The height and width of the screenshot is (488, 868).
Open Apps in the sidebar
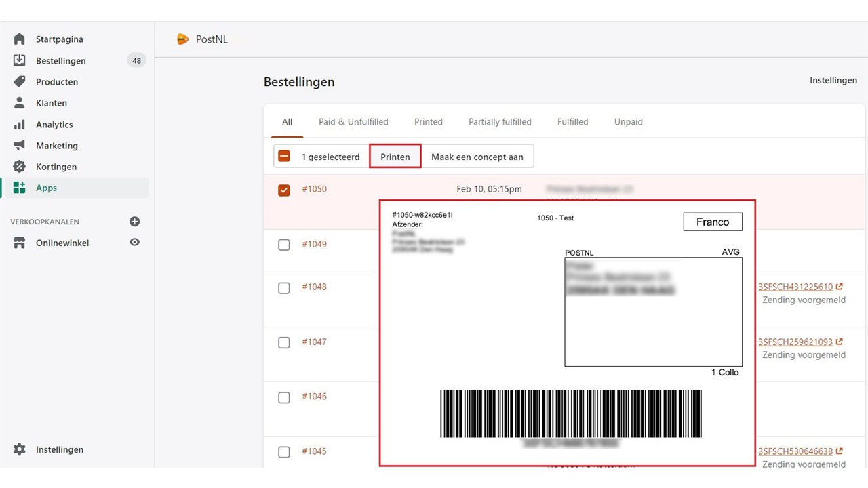click(46, 188)
